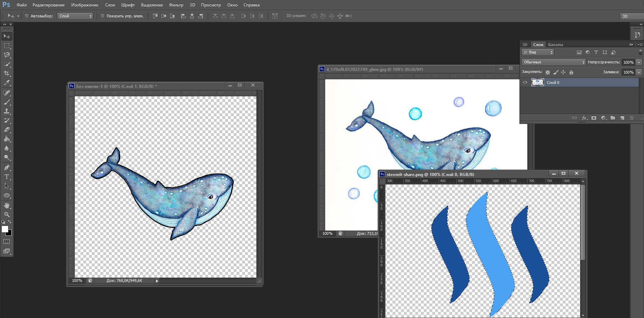This screenshot has width=644, height=318.
Task: Select the Rectangular Marquee tool
Action: 7,46
